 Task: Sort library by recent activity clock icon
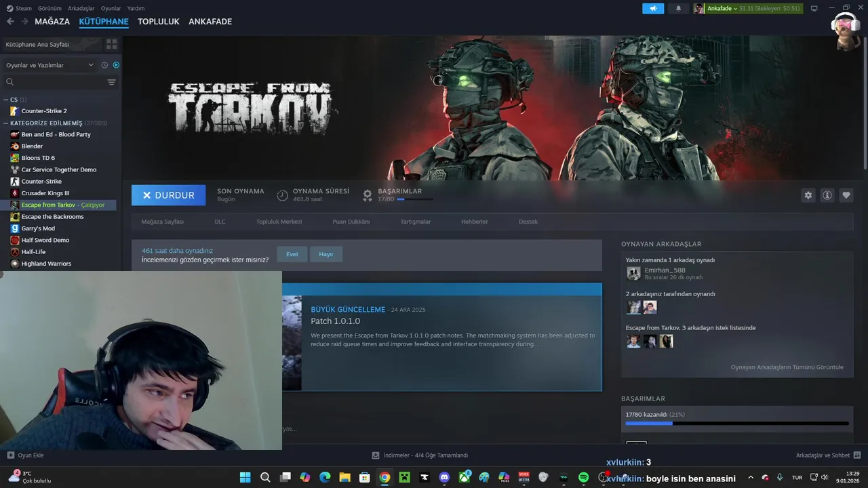pyautogui.click(x=104, y=65)
